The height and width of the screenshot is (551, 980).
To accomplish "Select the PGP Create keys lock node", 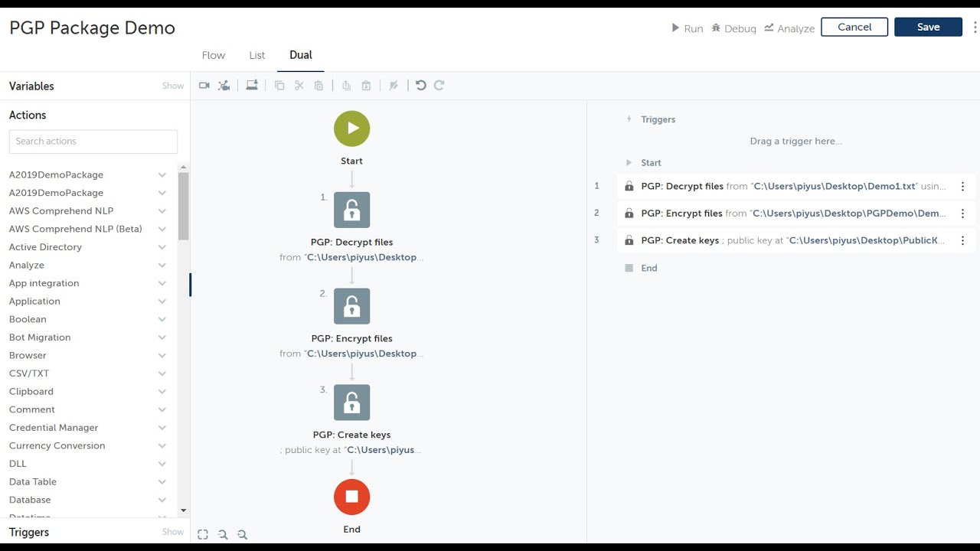I will pos(352,403).
